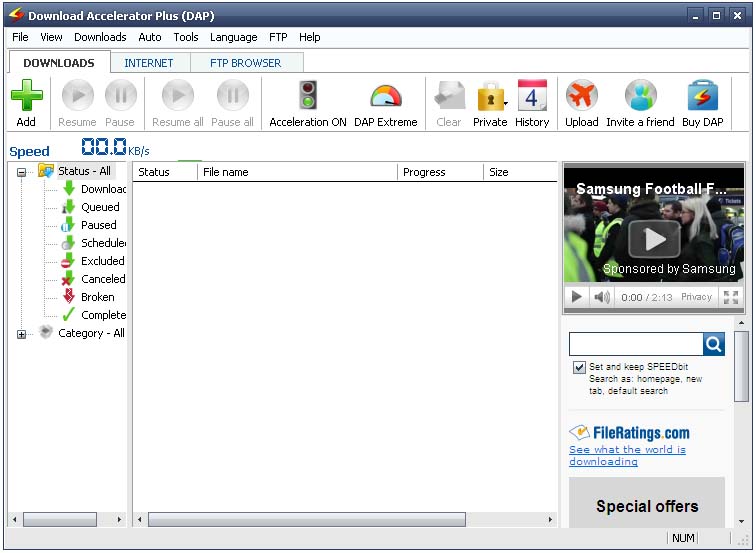The height and width of the screenshot is (553, 756).
Task: Select the Downloading status filter
Action: pos(94,189)
